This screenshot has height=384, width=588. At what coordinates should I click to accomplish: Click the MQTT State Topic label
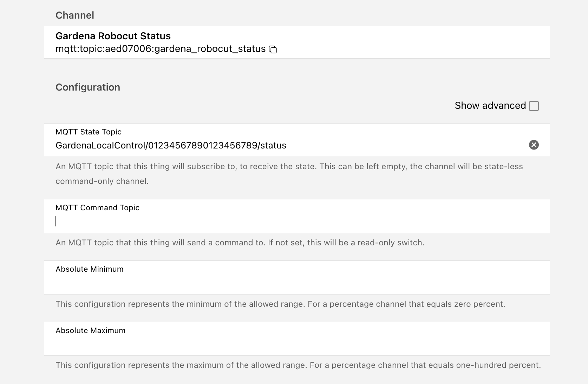pos(89,132)
